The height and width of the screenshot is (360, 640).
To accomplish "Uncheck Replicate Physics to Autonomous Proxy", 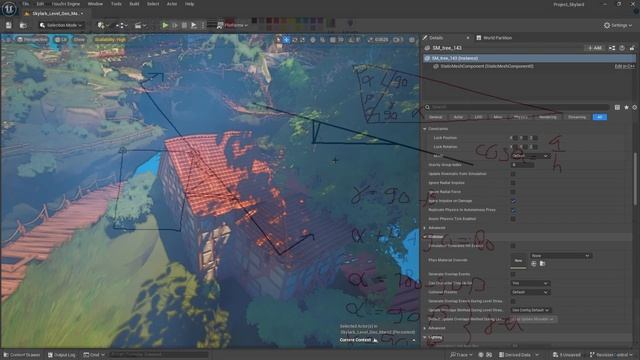I will click(x=513, y=210).
